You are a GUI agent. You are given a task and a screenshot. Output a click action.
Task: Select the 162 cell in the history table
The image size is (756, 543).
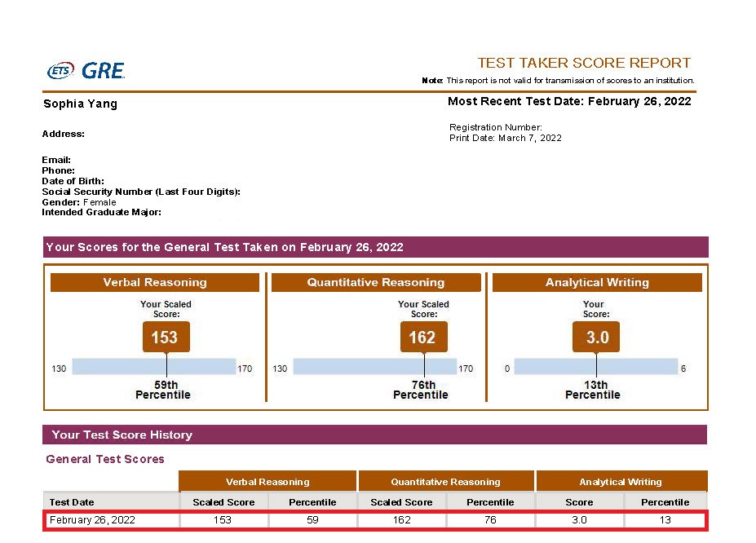[401, 520]
